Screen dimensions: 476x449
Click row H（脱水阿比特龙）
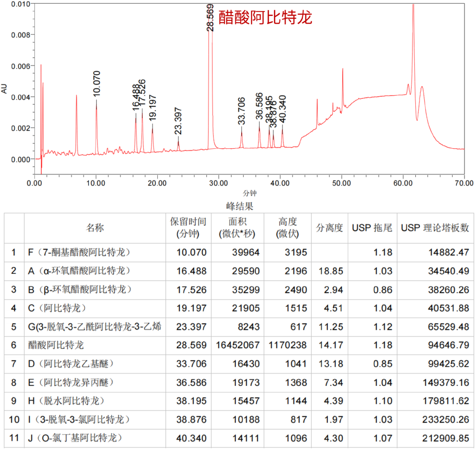[239, 401]
